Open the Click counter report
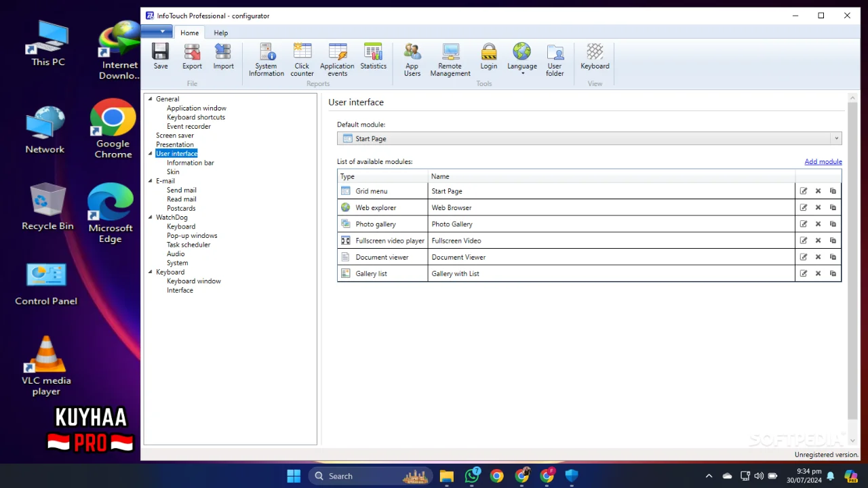The height and width of the screenshot is (488, 868). click(x=302, y=60)
